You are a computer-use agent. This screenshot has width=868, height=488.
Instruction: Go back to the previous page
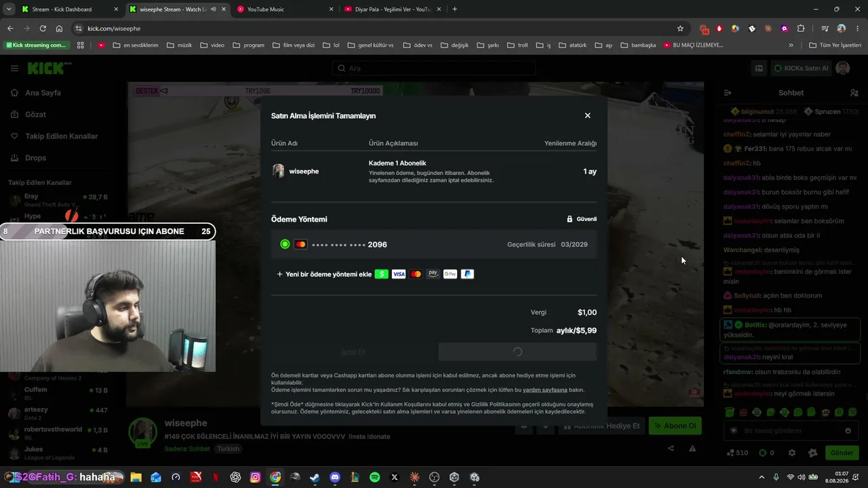10,28
